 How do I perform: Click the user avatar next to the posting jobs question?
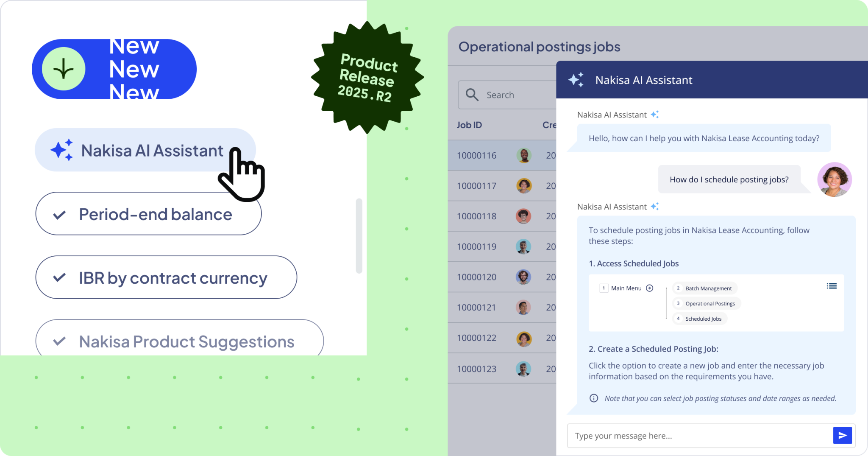point(835,179)
